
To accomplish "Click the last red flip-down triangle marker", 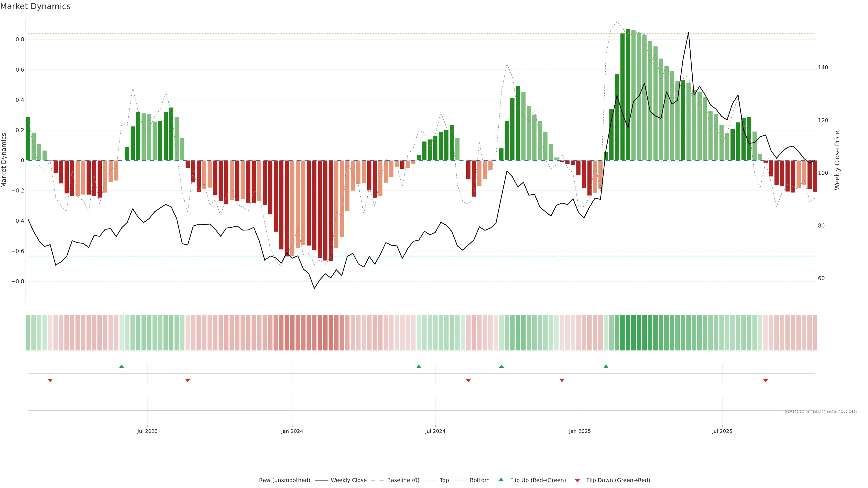I will tap(766, 380).
